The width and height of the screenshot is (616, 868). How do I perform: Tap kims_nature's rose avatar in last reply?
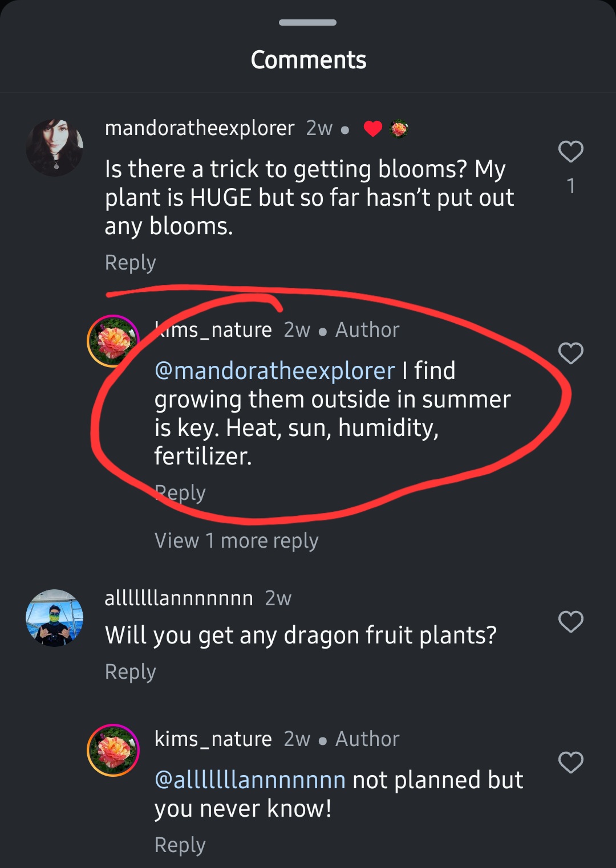pos(113,750)
